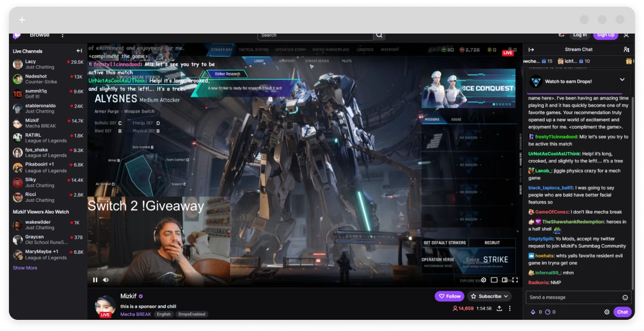The height and width of the screenshot is (331, 644).
Task: Open Graycen's Old School RuneScape channel
Action: pyautogui.click(x=48, y=239)
